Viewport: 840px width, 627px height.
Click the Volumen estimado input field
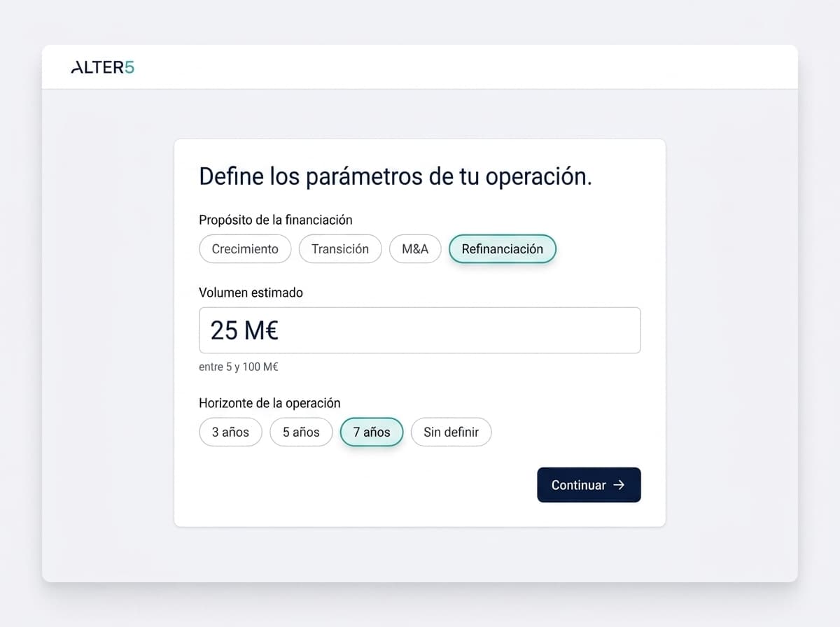[x=420, y=330]
